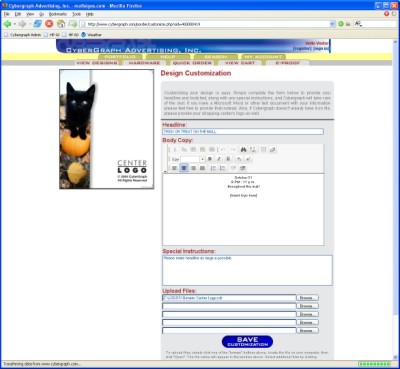400x369 pixels.
Task: Go to the browser Home icon
Action: click(x=61, y=24)
